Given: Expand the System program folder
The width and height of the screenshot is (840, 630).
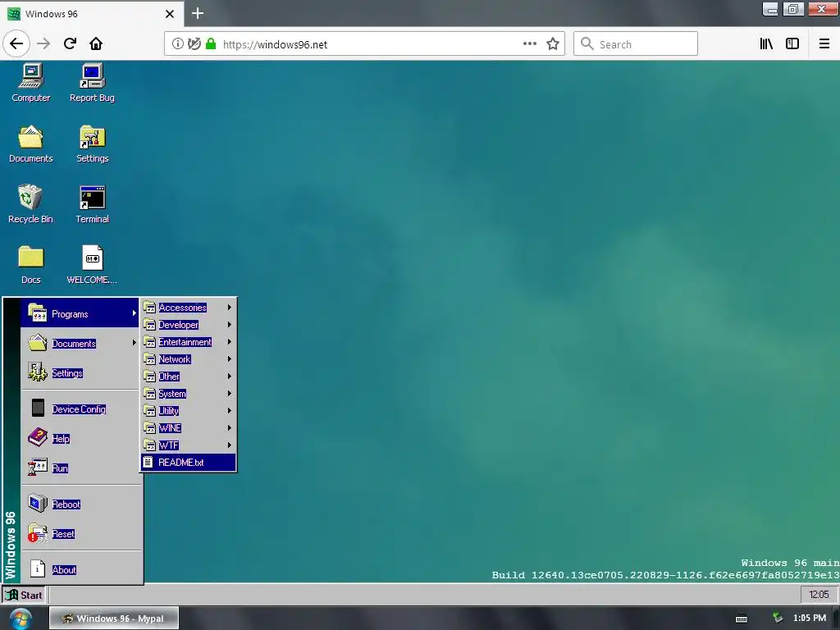Looking at the screenshot, I should (x=188, y=393).
